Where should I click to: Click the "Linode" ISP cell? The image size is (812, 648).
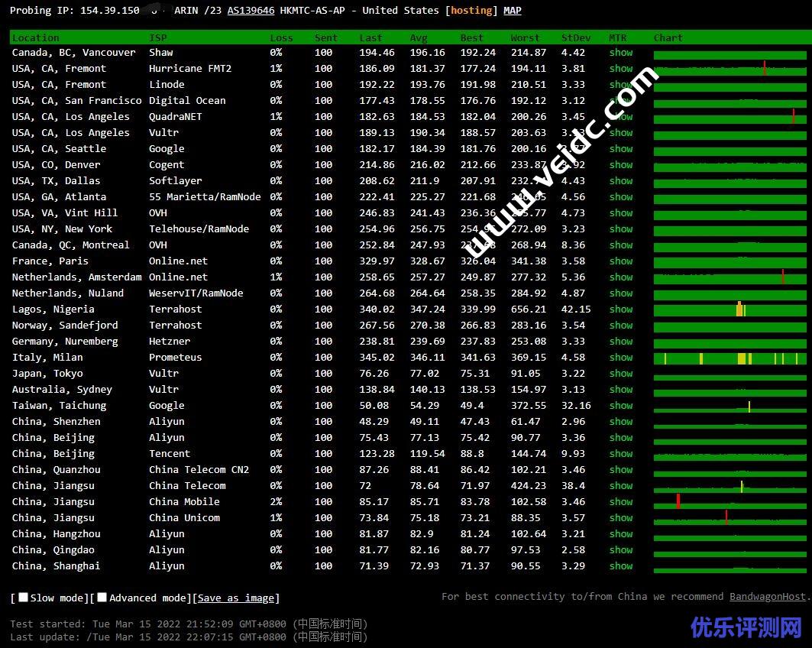[167, 84]
